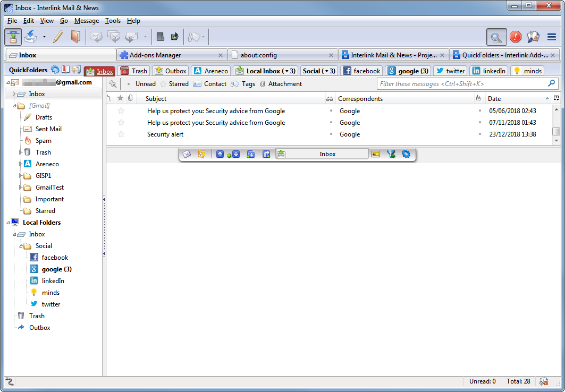Click the message list scrollbar thumb

tap(556, 131)
